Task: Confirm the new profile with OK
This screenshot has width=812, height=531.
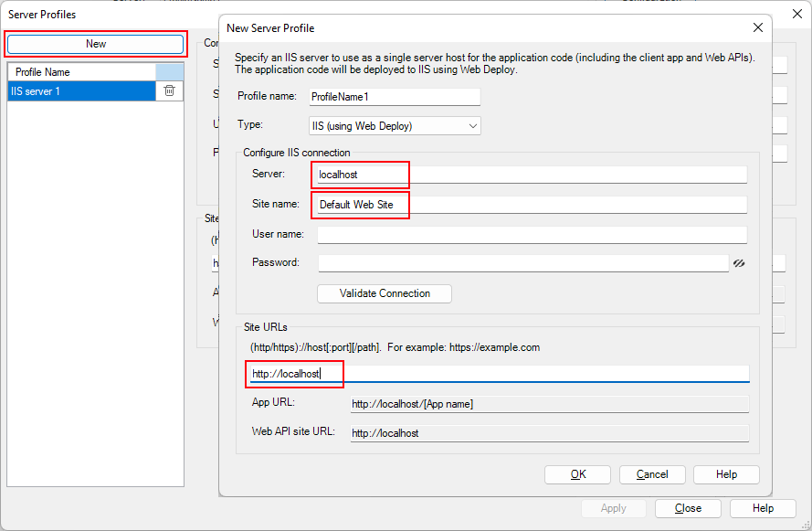Action: coord(577,474)
